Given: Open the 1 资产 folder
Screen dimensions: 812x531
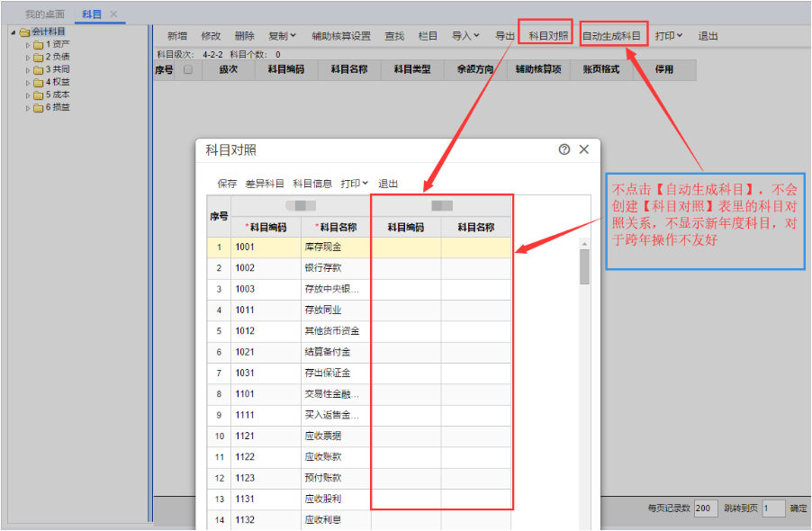Looking at the screenshot, I should 52,44.
